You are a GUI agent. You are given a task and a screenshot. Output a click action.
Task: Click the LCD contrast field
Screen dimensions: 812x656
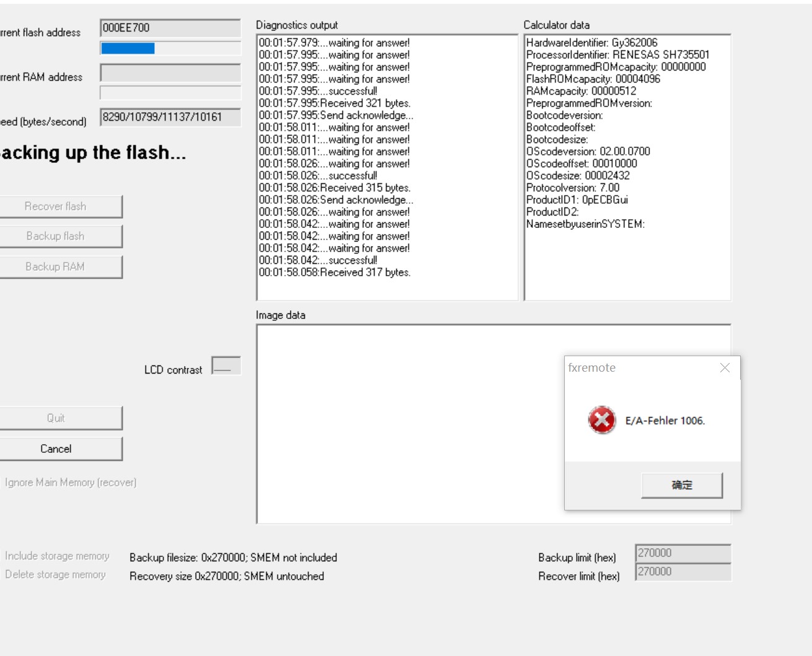[226, 365]
